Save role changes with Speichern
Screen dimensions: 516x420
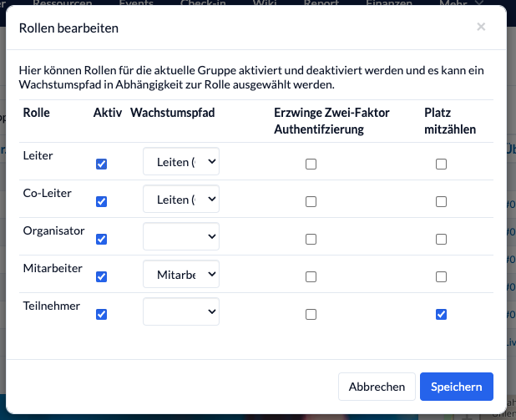[457, 387]
